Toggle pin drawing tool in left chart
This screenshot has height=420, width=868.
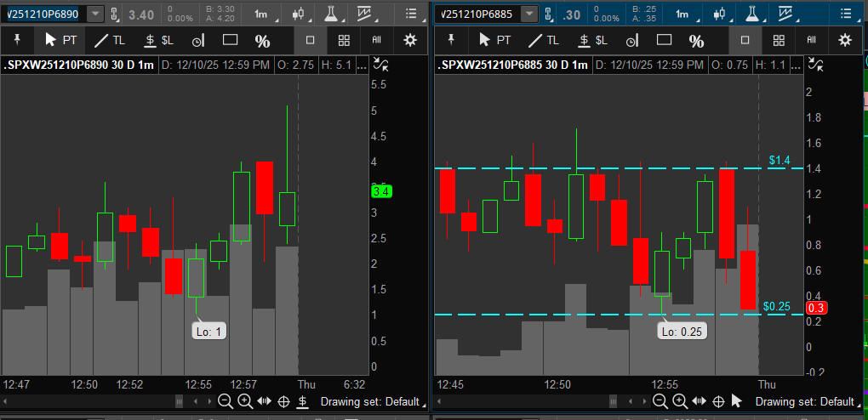[16, 40]
